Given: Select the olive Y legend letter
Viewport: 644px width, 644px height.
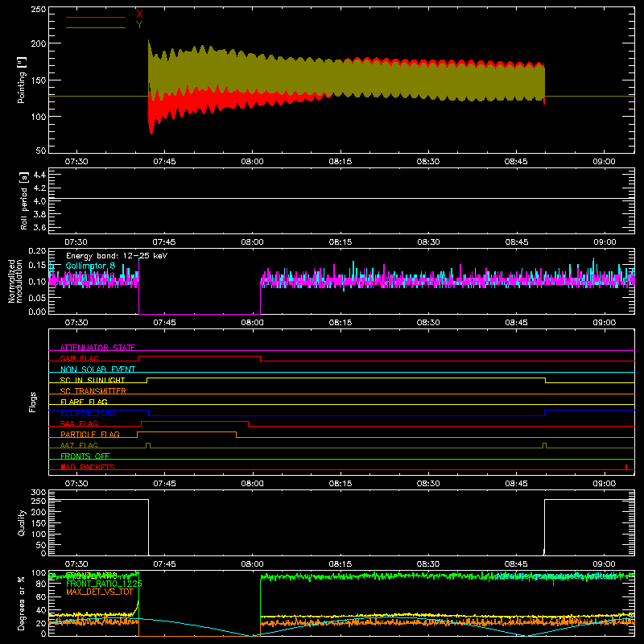Looking at the screenshot, I should tap(139, 25).
